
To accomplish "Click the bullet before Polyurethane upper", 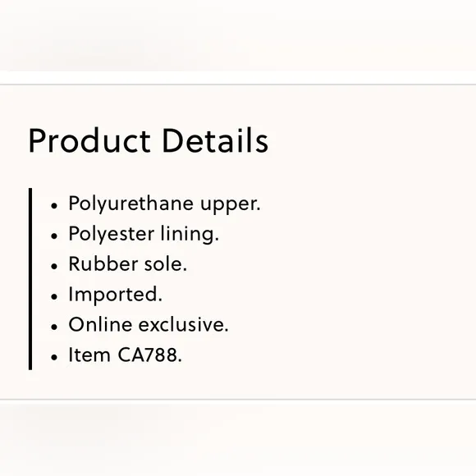I will point(54,206).
